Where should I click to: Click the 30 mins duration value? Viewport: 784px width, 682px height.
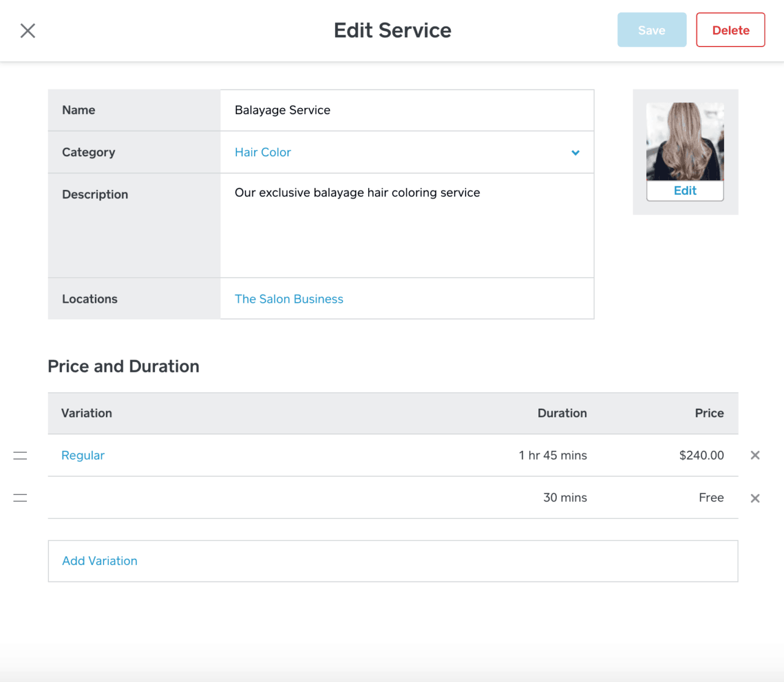click(565, 498)
